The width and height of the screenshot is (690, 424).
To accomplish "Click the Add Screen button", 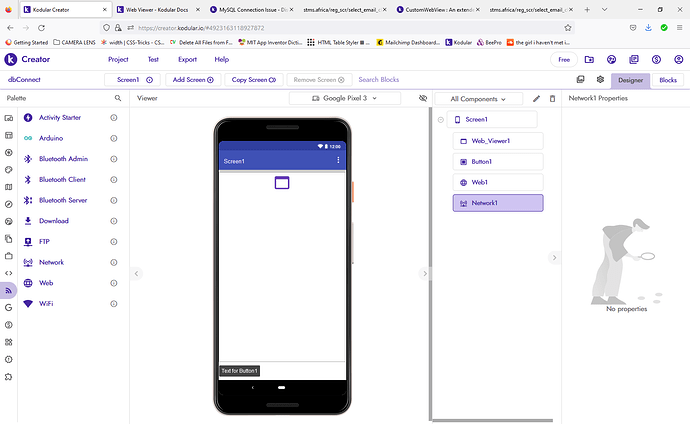I will pyautogui.click(x=194, y=79).
